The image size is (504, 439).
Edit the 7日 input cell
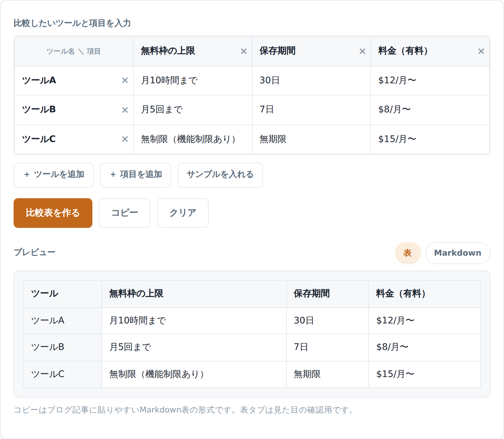[x=311, y=110]
